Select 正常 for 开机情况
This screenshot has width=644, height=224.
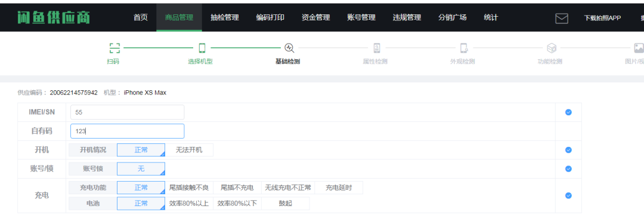pos(141,150)
